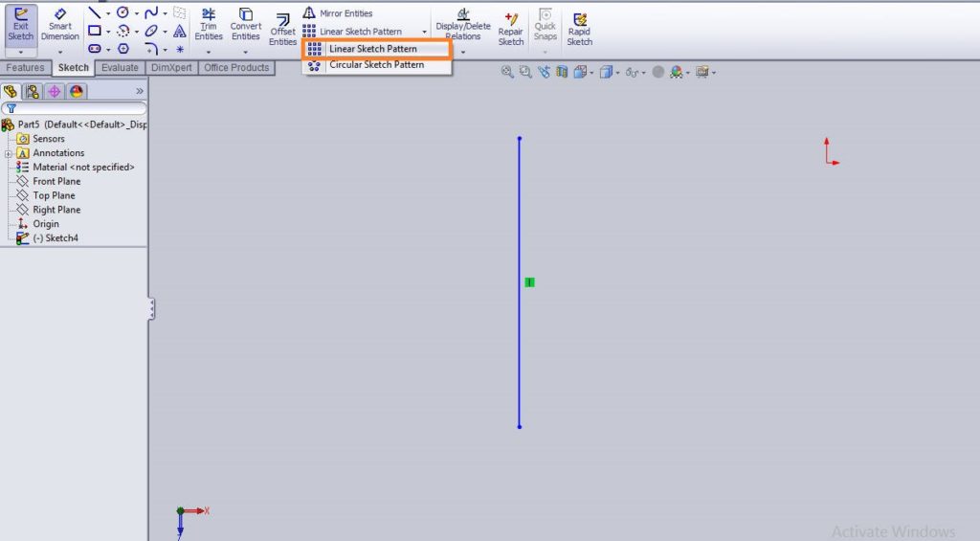Switch to the Office Products tab
Viewport: 980px width, 541px height.
click(236, 68)
